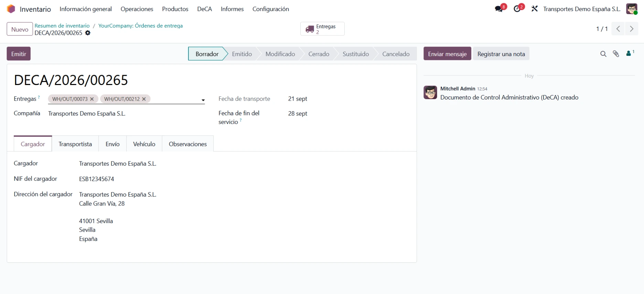This screenshot has height=294, width=644.
Task: Click the Emitir button
Action: point(19,54)
